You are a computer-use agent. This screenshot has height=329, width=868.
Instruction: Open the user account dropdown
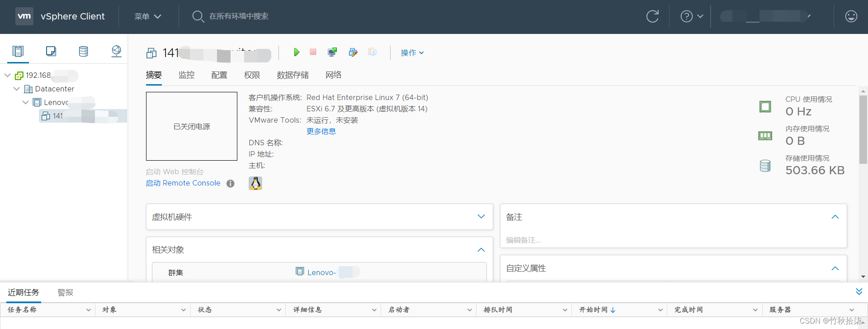(766, 16)
